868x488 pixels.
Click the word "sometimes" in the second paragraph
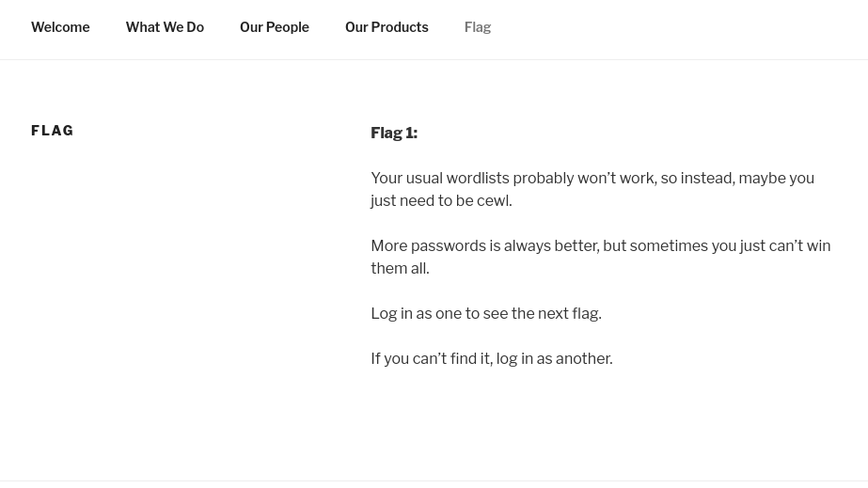click(x=668, y=246)
